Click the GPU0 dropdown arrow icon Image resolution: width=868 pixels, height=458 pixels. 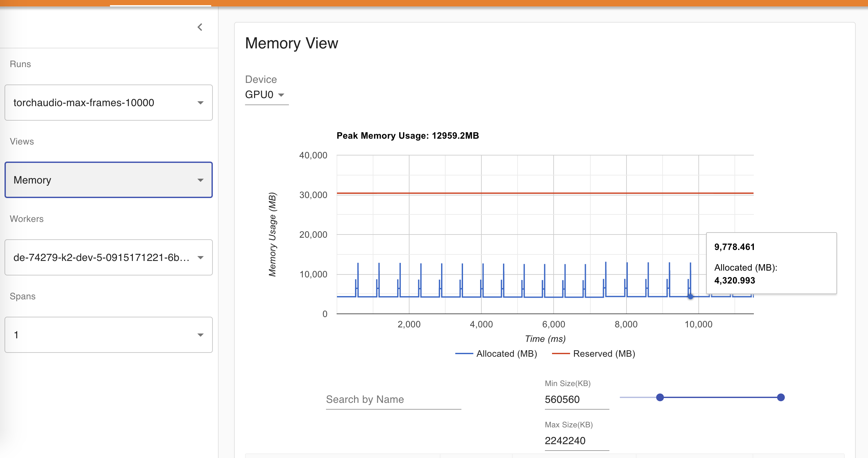click(281, 95)
